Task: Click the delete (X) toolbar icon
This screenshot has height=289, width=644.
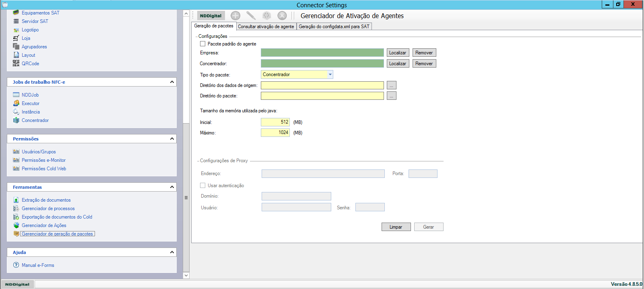Action: point(282,16)
